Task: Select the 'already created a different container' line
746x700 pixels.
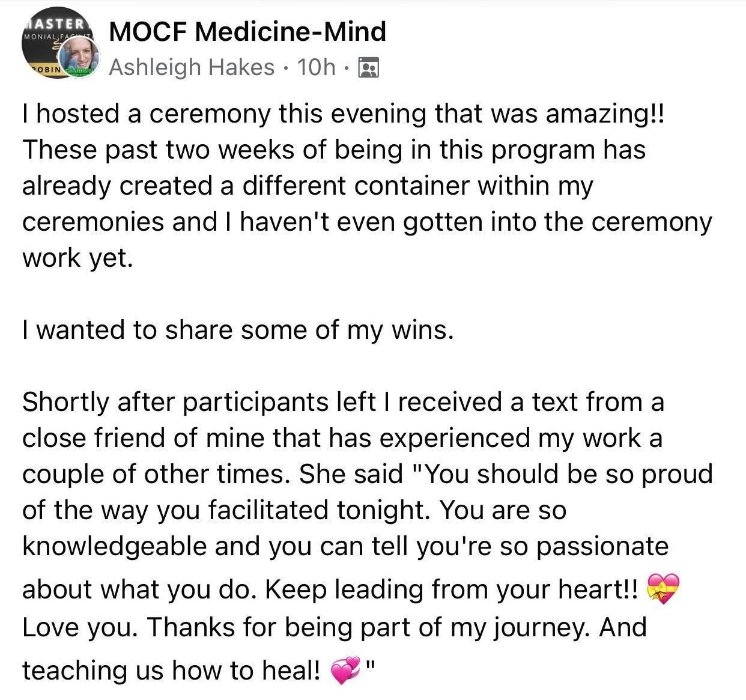Action: [308, 186]
